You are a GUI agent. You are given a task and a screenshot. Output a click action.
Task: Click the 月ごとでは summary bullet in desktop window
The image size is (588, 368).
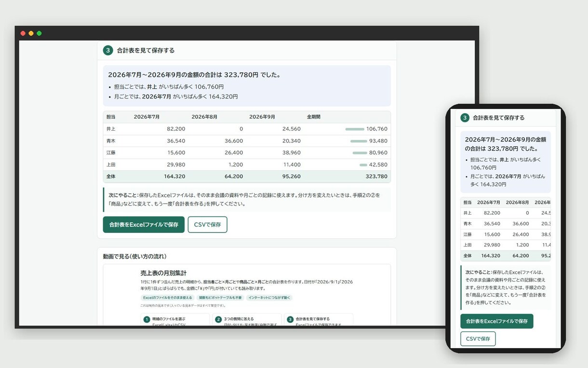pyautogui.click(x=176, y=96)
